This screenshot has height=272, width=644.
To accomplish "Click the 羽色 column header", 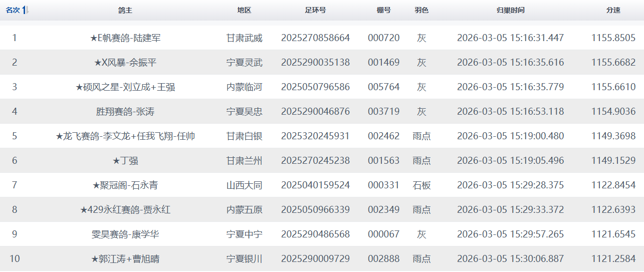I will pos(421,11).
